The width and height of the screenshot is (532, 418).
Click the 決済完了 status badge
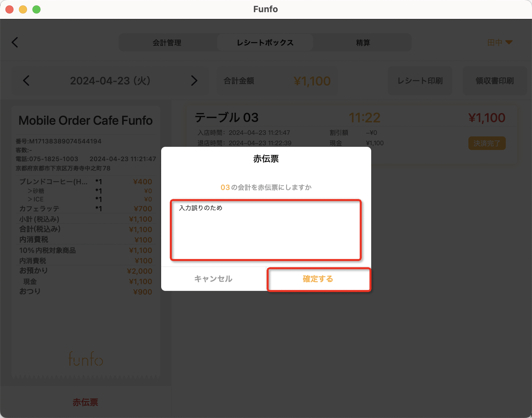pyautogui.click(x=487, y=143)
